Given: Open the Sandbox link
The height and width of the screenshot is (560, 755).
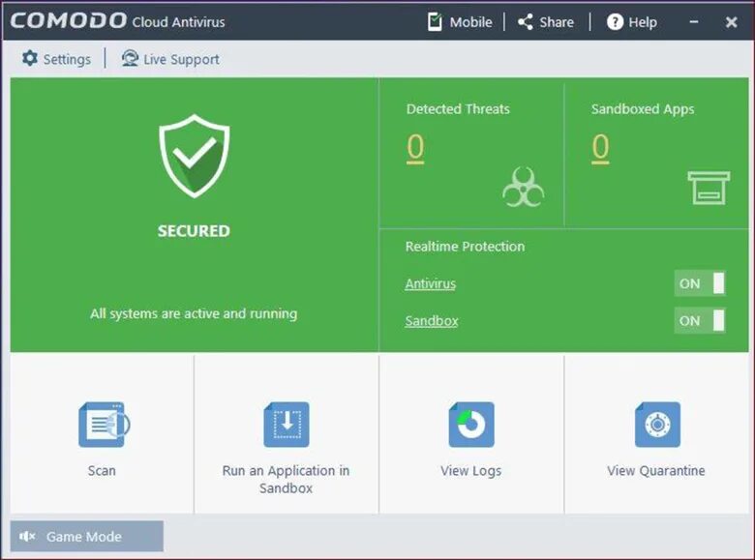Looking at the screenshot, I should click(x=432, y=321).
